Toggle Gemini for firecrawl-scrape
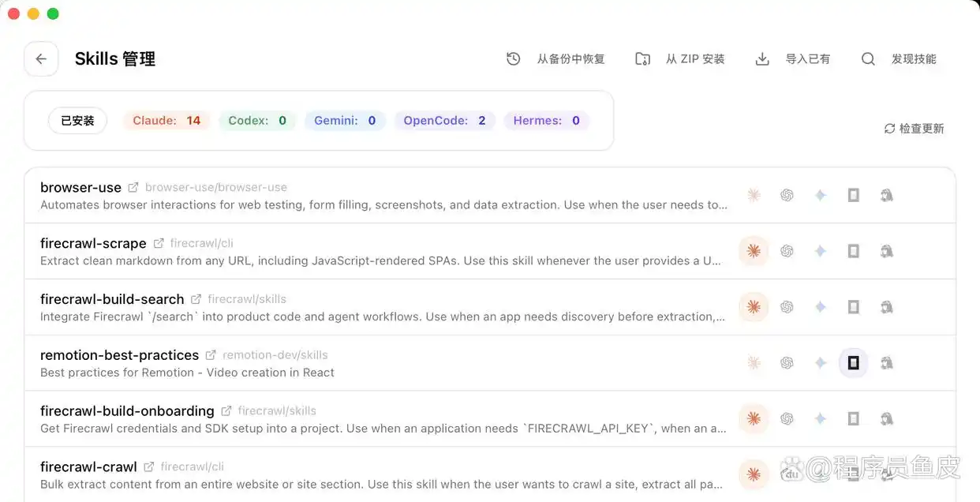The width and height of the screenshot is (980, 502). (x=820, y=251)
